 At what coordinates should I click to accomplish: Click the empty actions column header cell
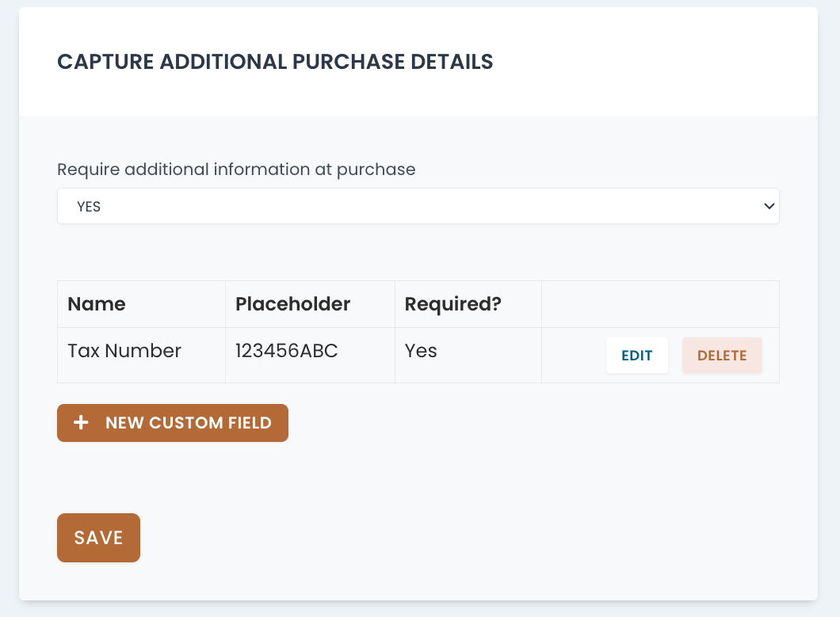659,304
